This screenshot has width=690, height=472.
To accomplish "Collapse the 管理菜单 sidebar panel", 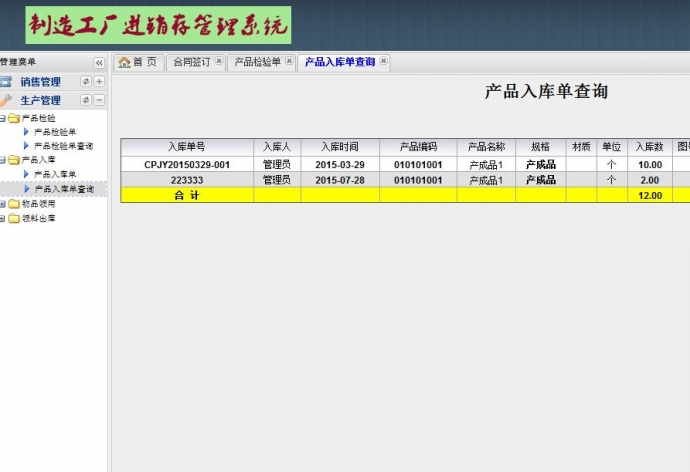I will pos(99,63).
